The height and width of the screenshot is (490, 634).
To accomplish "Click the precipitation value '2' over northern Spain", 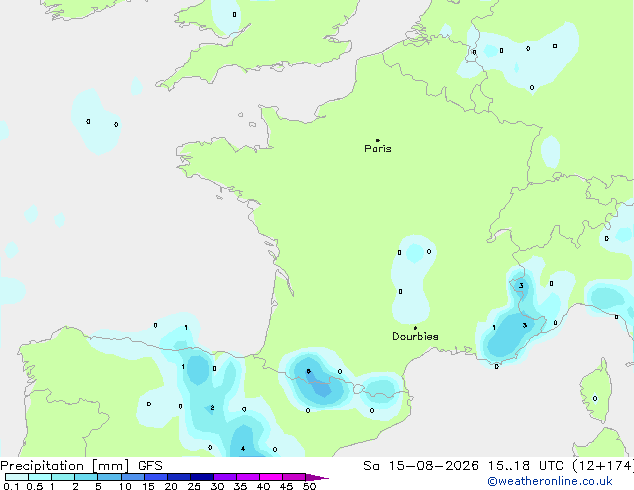I will point(212,408).
